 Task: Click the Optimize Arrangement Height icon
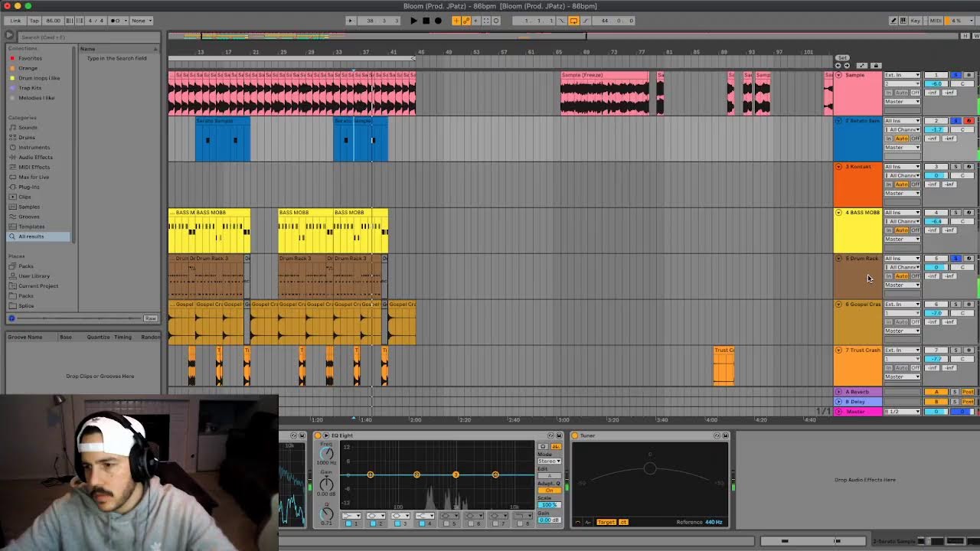click(x=862, y=66)
